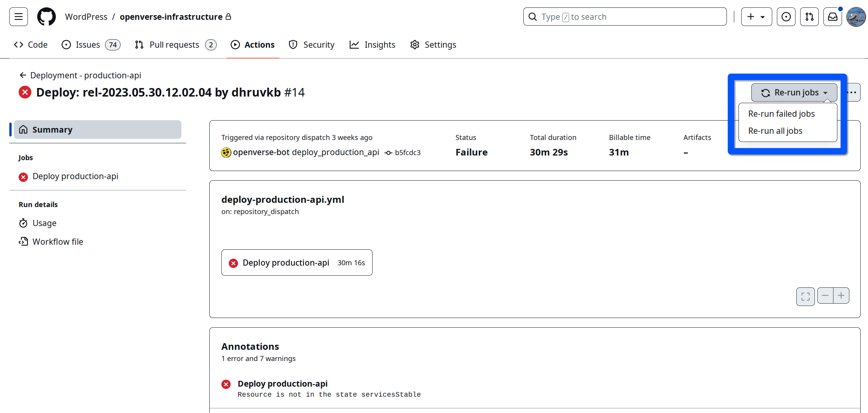Open Deploy production-api job in sidebar

[75, 176]
